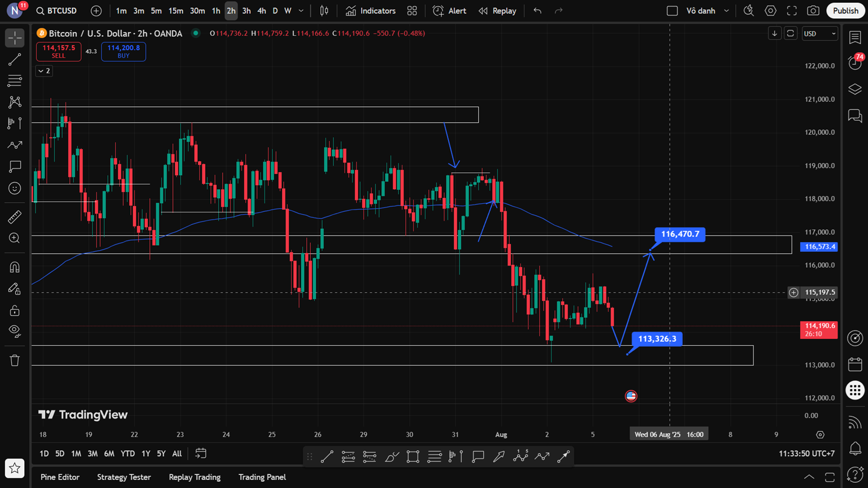Open the favorites star toolbar button
The width and height of the screenshot is (868, 488).
click(x=15, y=468)
